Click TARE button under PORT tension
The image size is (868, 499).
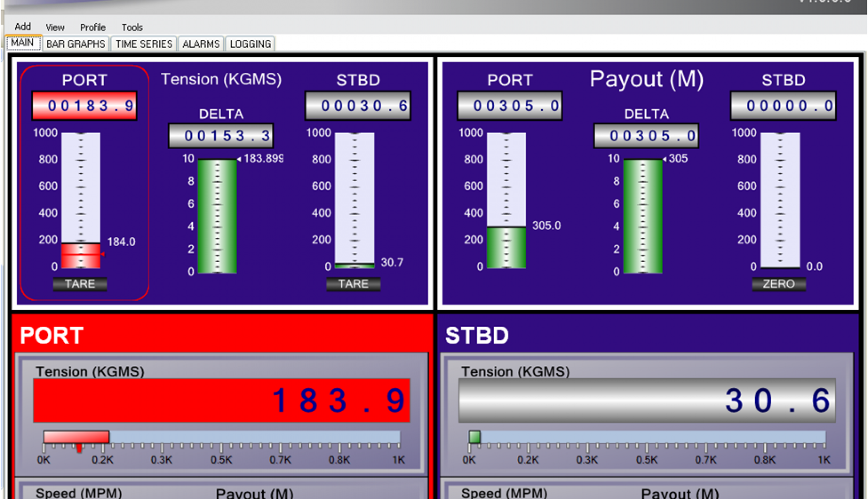click(80, 284)
